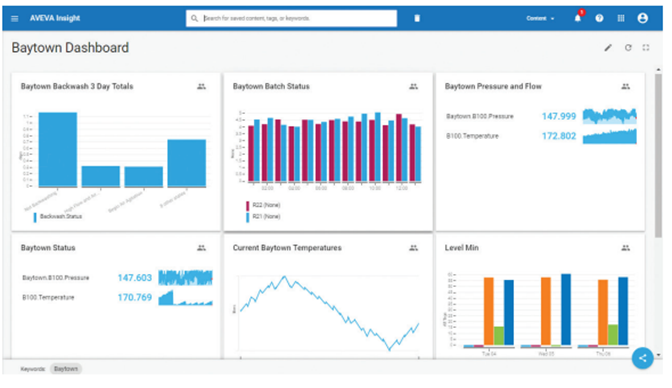Click temperature sparkline in Baytown Status card
This screenshot has width=672, height=388.
coord(185,298)
